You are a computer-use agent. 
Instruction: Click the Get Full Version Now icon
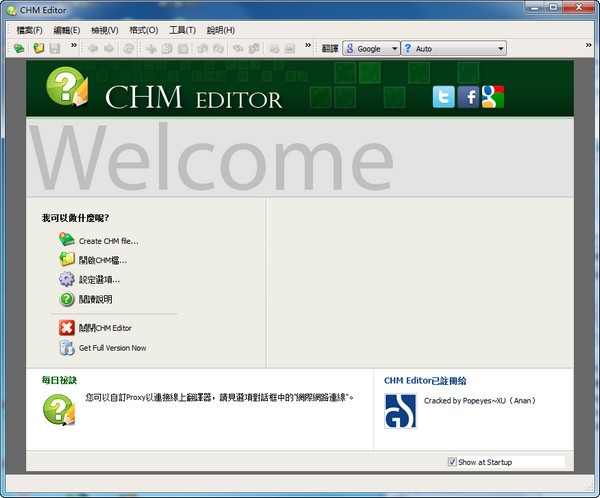67,348
